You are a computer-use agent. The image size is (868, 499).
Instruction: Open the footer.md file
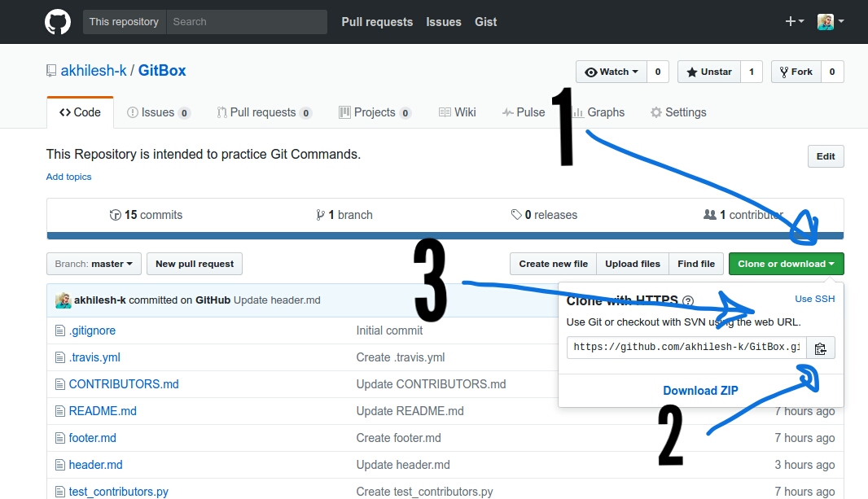tap(93, 438)
